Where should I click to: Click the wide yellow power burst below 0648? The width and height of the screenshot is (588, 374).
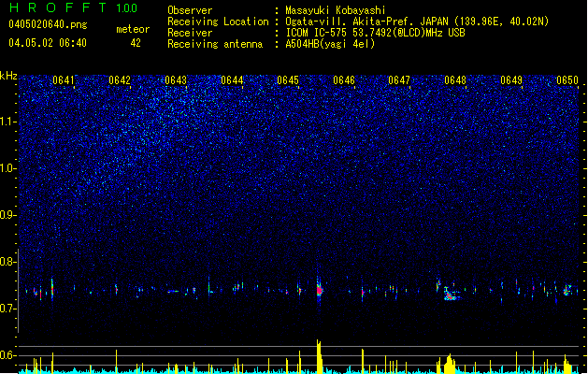pyautogui.click(x=449, y=364)
